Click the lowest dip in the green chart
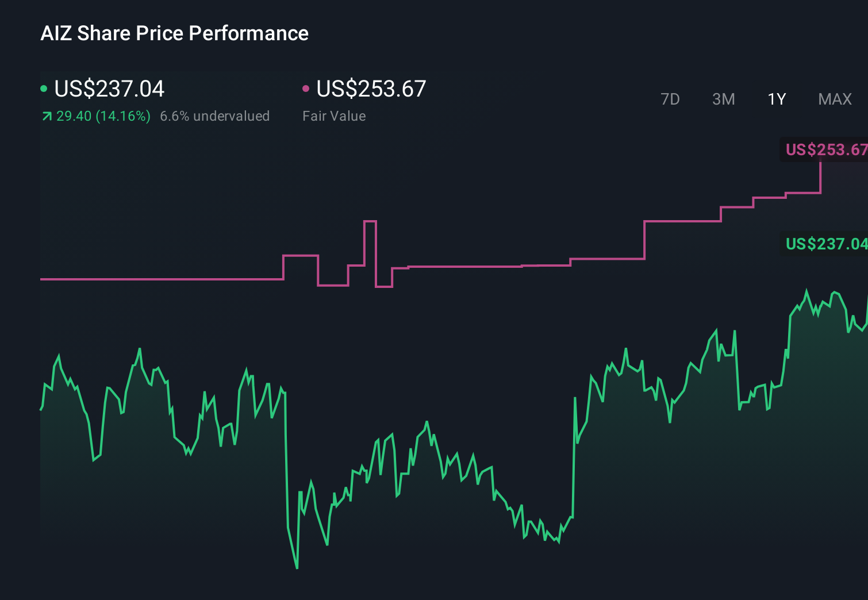 (297, 568)
